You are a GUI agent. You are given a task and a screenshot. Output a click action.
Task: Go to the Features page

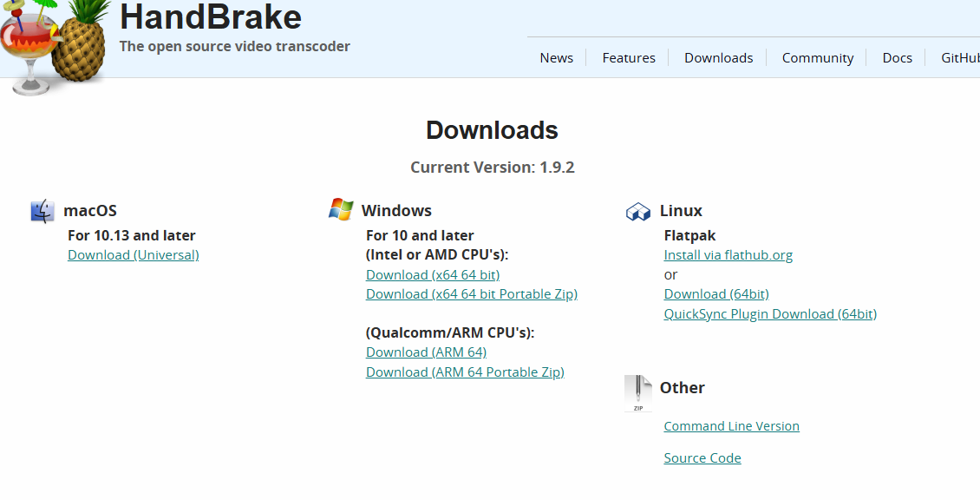coord(629,57)
